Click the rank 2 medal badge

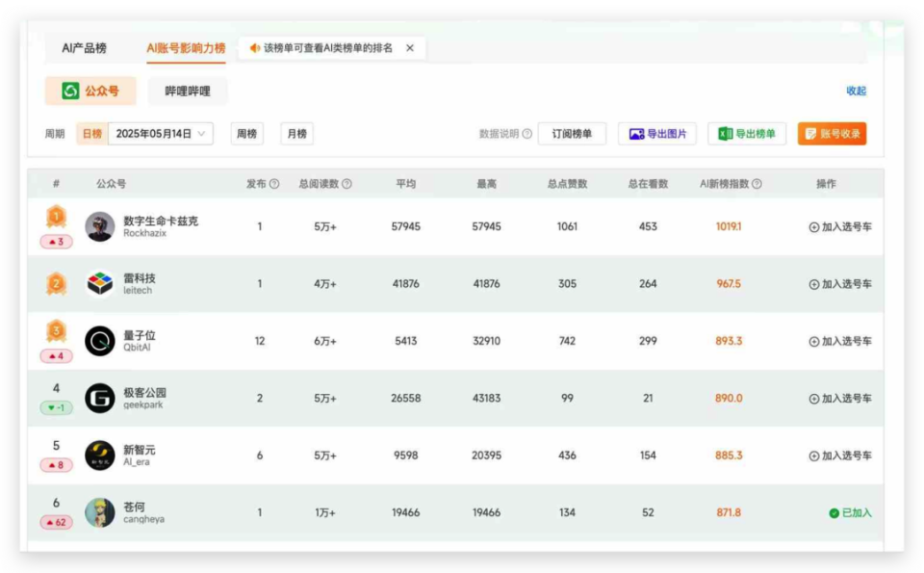tap(56, 284)
